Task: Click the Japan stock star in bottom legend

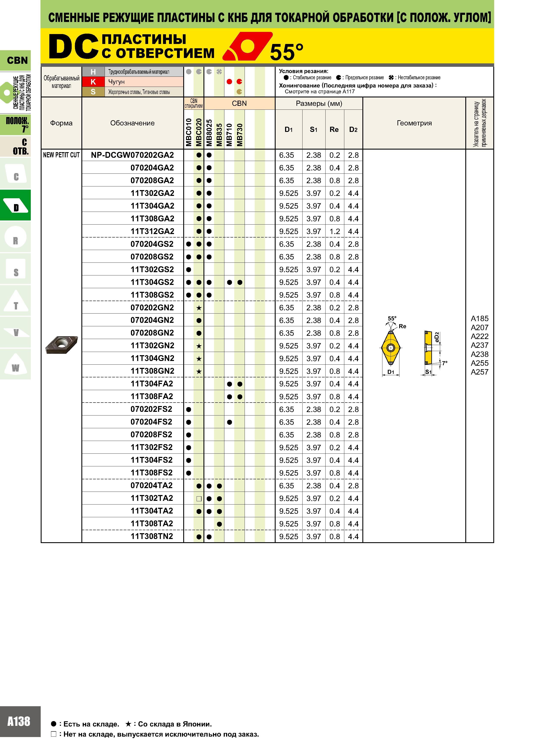Action: click(x=128, y=724)
